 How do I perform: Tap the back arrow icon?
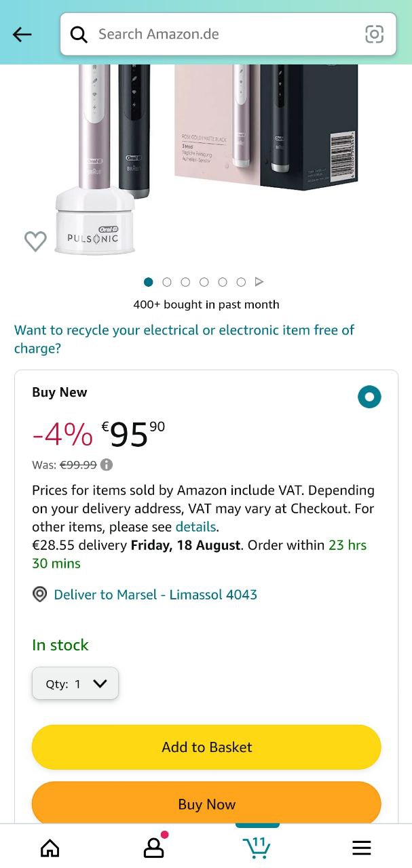click(22, 35)
